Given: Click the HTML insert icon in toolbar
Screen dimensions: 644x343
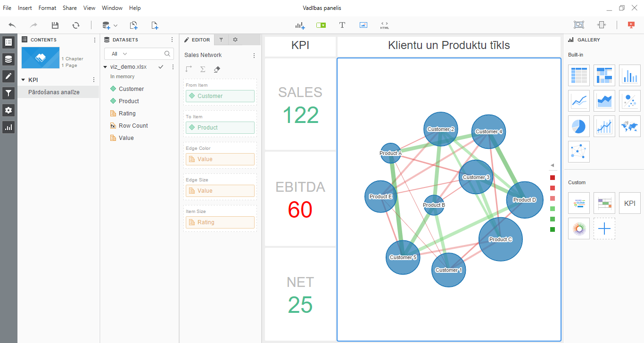Looking at the screenshot, I should [384, 25].
